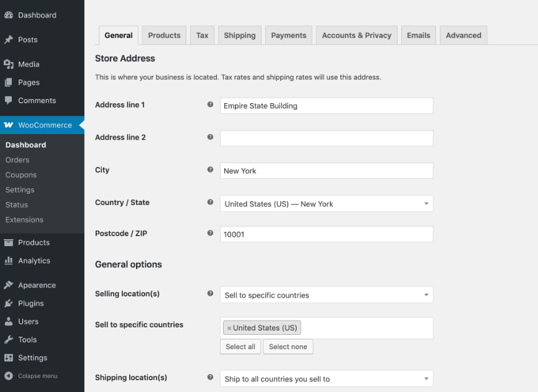
Task: Click the Posts pushpin icon
Action: (9, 40)
